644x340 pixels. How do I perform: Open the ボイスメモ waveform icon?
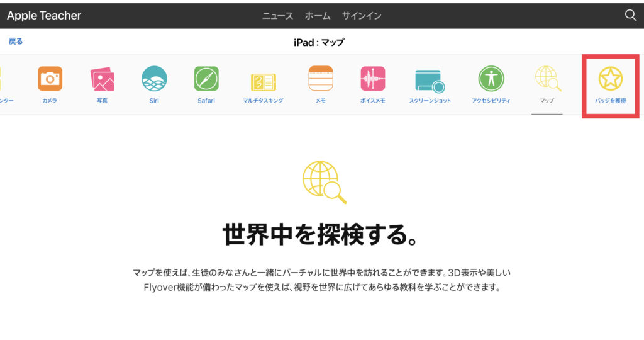pyautogui.click(x=373, y=79)
